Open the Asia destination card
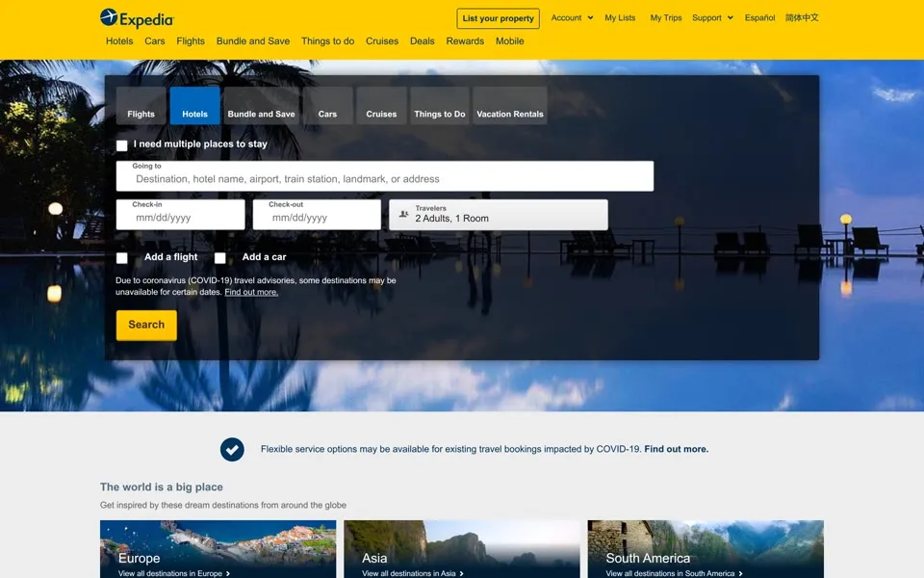The width and height of the screenshot is (924, 578). [x=462, y=549]
